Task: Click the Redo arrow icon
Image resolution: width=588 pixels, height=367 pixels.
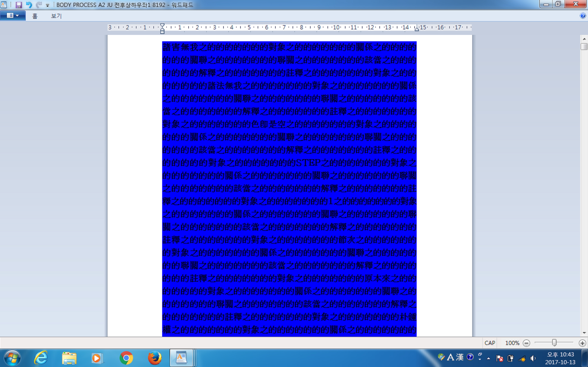Action: 39,5
